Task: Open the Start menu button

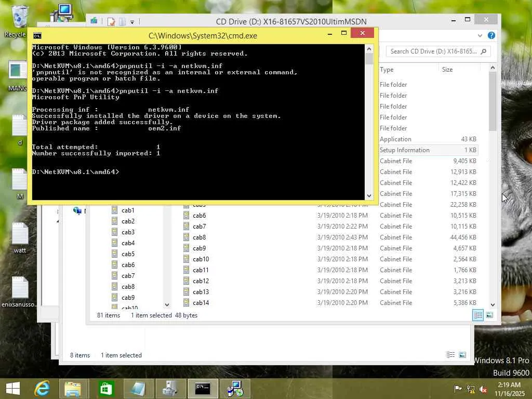Action: coord(13,389)
